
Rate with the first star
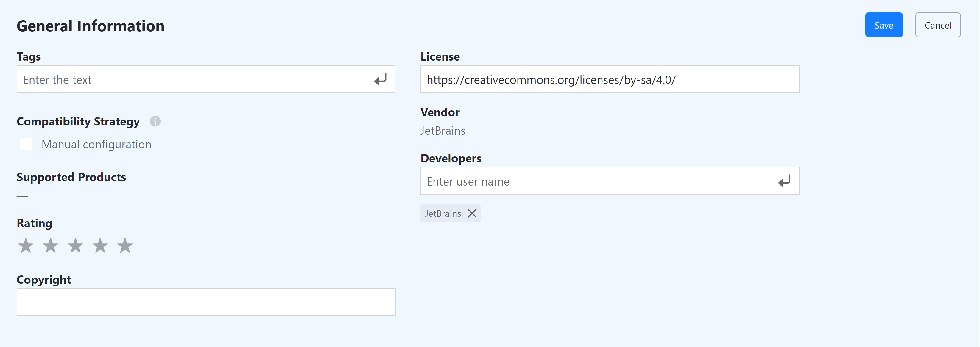click(x=26, y=246)
